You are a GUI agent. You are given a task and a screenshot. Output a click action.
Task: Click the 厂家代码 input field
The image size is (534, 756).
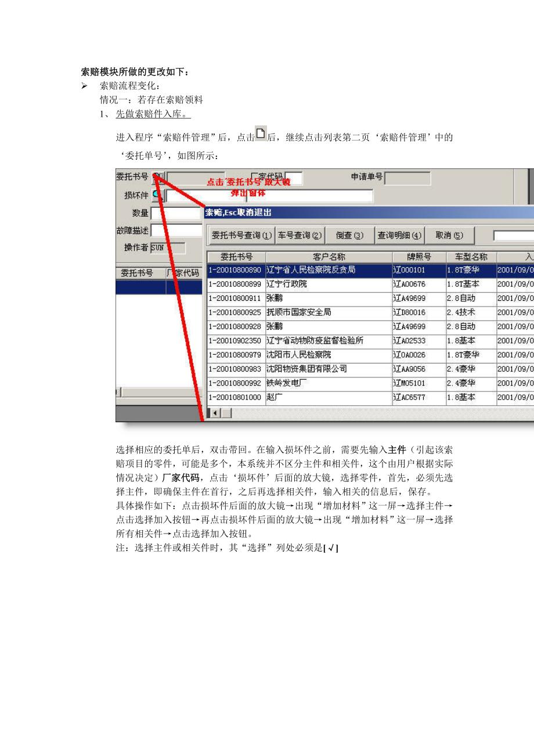(x=293, y=178)
